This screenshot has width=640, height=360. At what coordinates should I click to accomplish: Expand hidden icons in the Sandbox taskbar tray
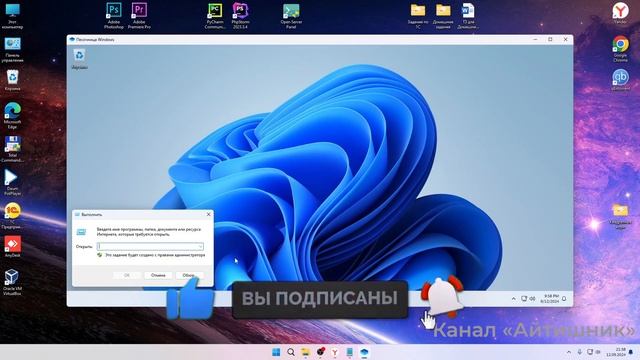513,299
